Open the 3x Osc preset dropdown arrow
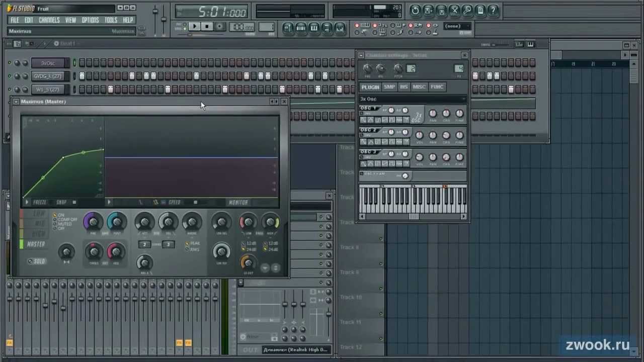644x362 pixels. coord(463,99)
